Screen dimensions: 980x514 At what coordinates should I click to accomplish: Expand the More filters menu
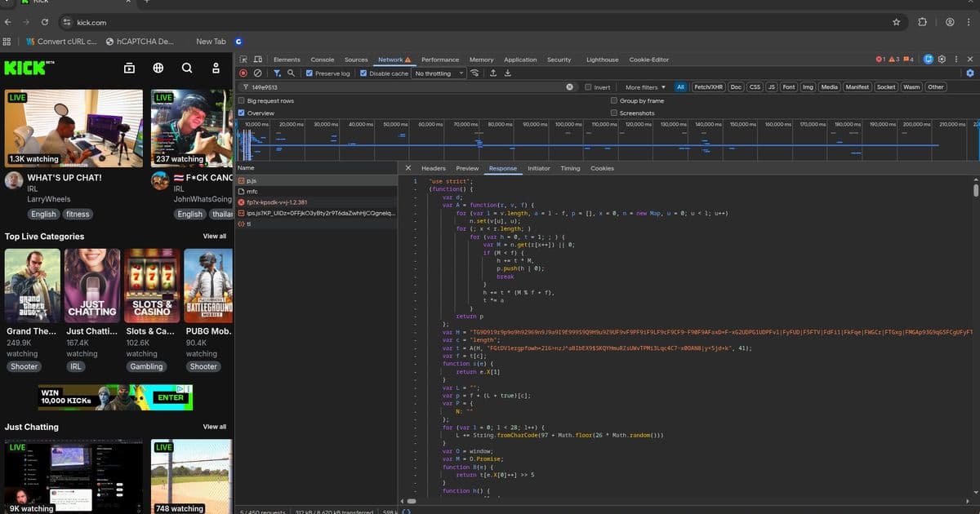642,86
